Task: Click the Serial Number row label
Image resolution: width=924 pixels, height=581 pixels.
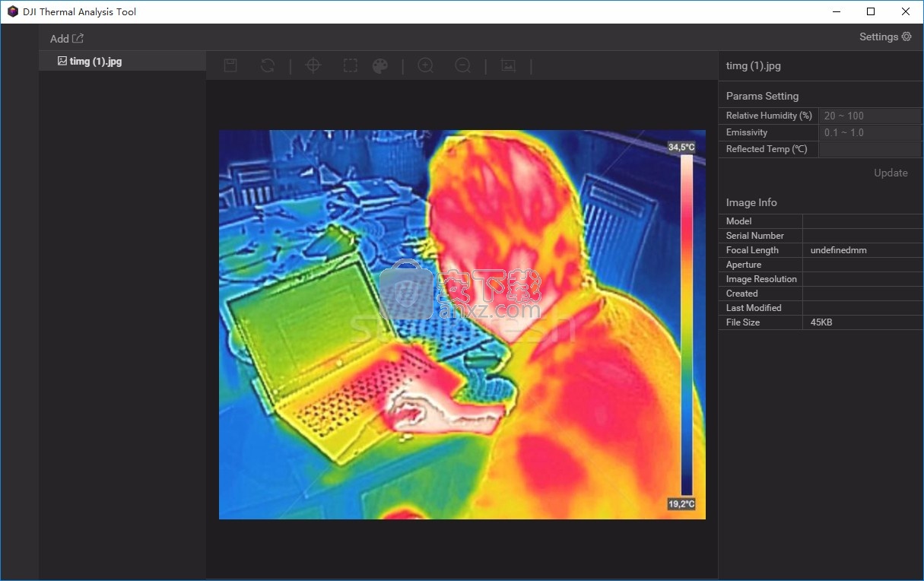Action: 755,236
